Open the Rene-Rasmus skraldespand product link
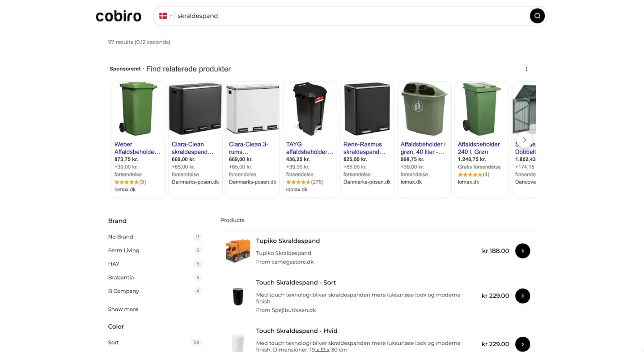 tap(364, 148)
